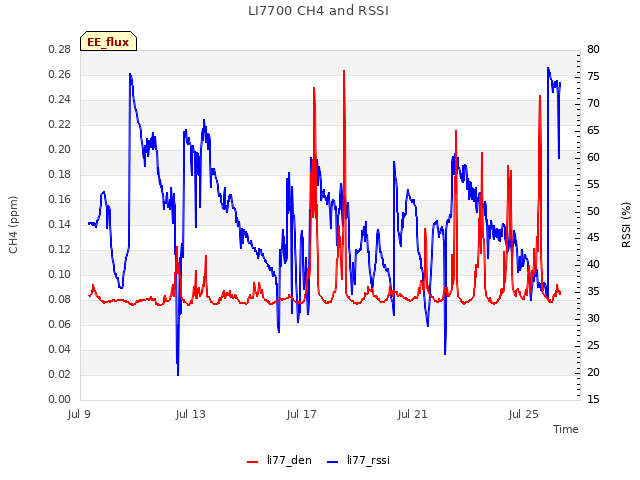The height and width of the screenshot is (480, 640).
Task: Click the 0.14 left axis value
Action: coord(60,224)
